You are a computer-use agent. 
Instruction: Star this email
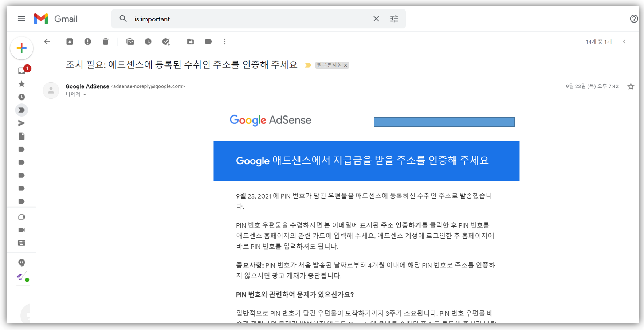tap(631, 86)
